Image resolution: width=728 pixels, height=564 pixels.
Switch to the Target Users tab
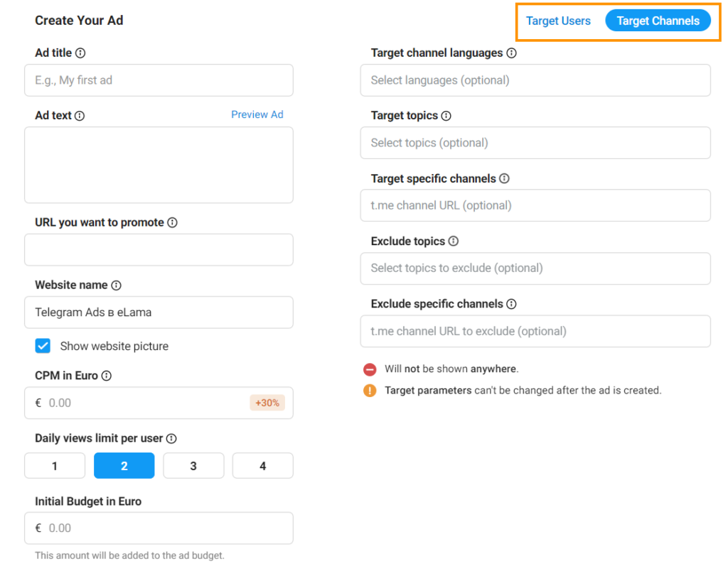point(559,21)
